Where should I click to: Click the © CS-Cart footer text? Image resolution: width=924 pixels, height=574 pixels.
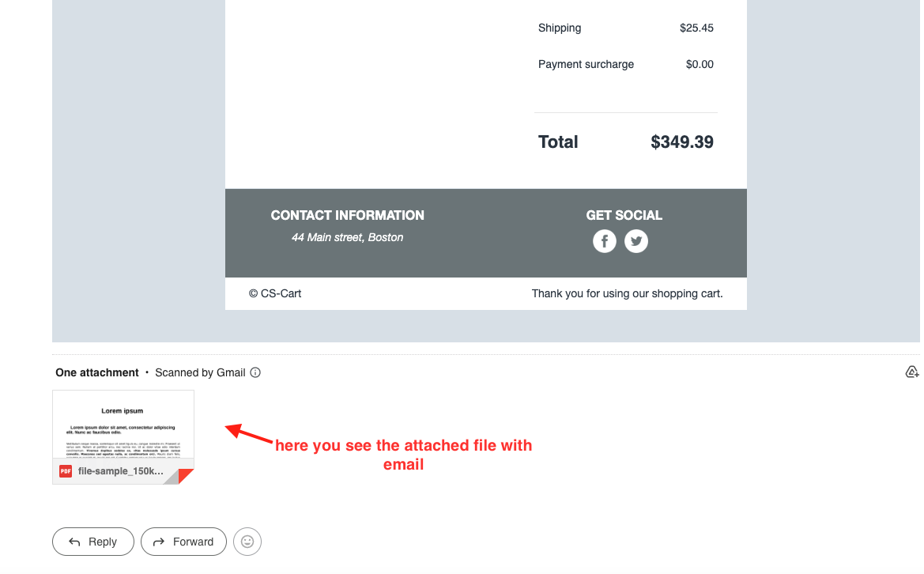tap(275, 293)
